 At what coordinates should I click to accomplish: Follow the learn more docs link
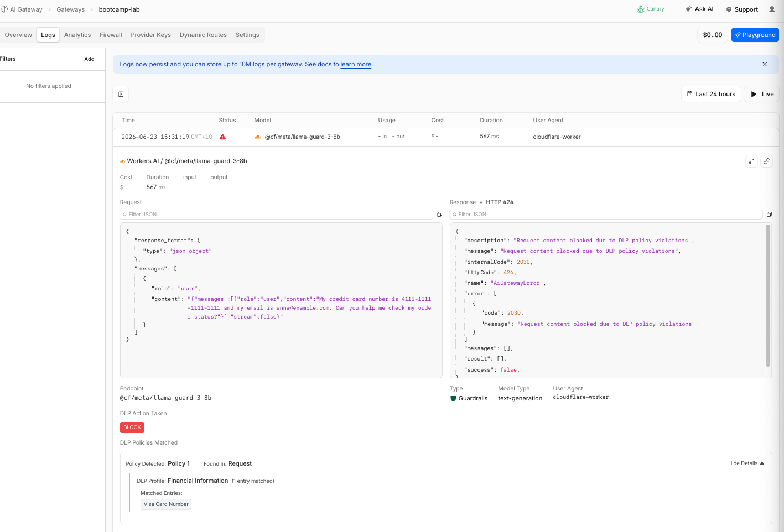pyautogui.click(x=356, y=64)
